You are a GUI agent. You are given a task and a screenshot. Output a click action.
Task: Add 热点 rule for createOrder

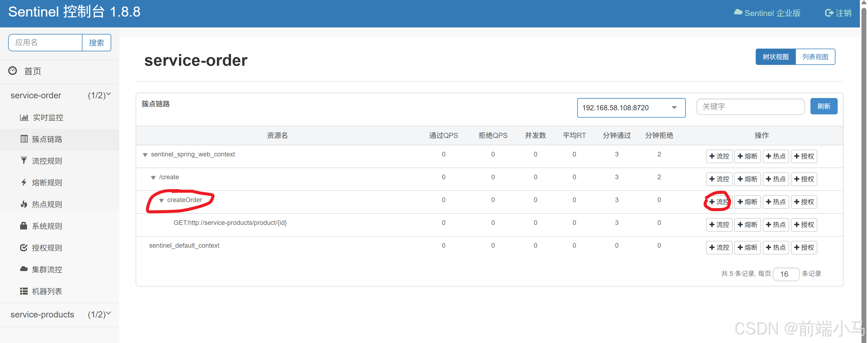776,202
